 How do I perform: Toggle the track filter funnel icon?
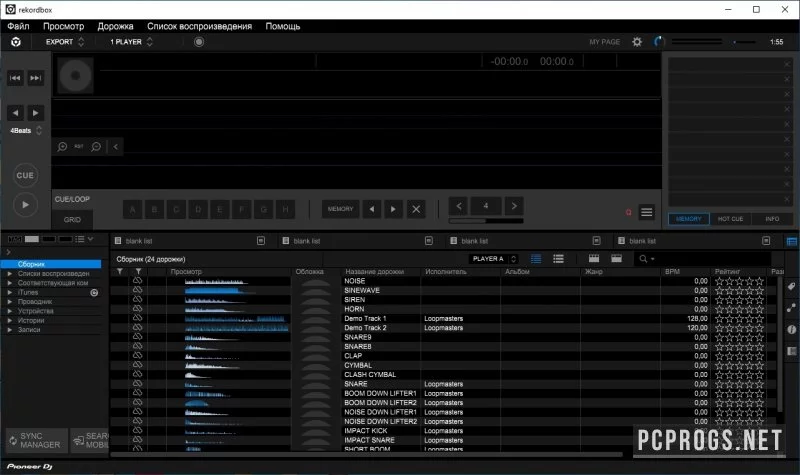[x=119, y=272]
